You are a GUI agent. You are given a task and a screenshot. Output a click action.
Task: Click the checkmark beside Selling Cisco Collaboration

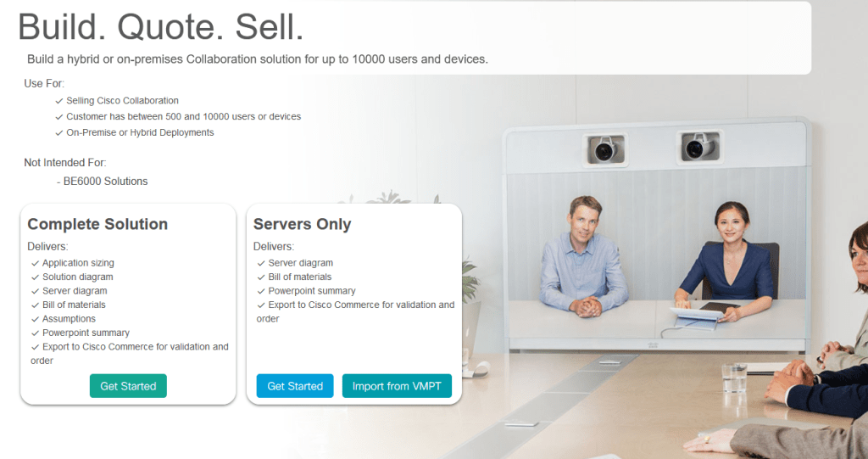(x=58, y=101)
